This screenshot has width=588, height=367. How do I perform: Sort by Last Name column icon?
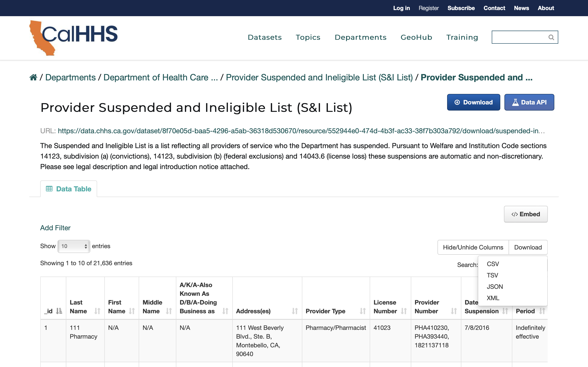coord(97,311)
